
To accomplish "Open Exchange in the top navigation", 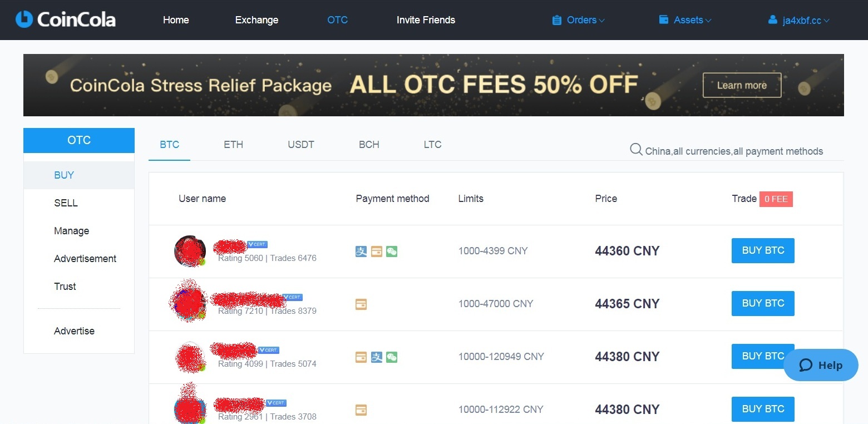I will click(257, 20).
